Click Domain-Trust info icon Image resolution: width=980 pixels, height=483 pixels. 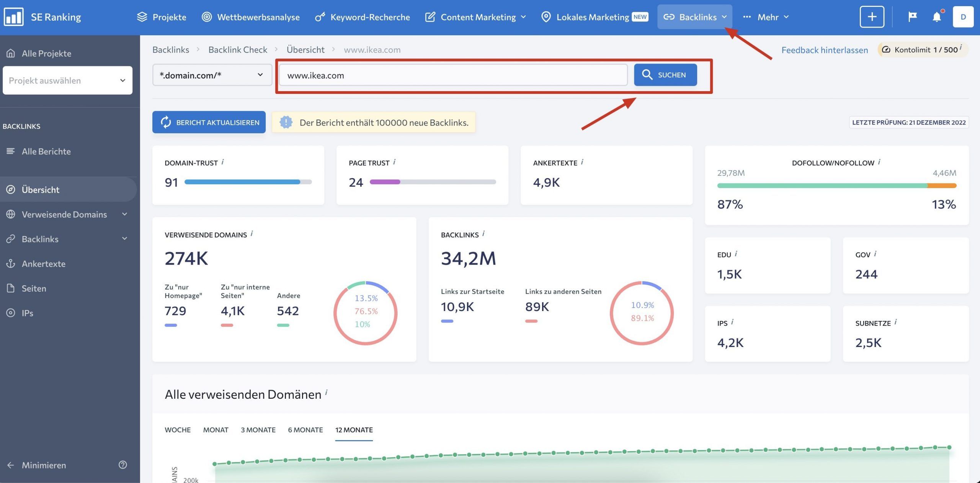click(x=223, y=162)
